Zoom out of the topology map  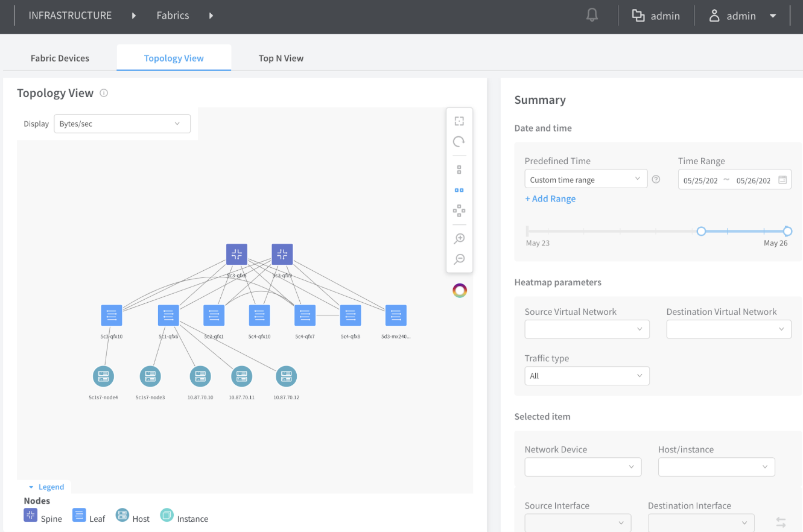click(x=459, y=259)
